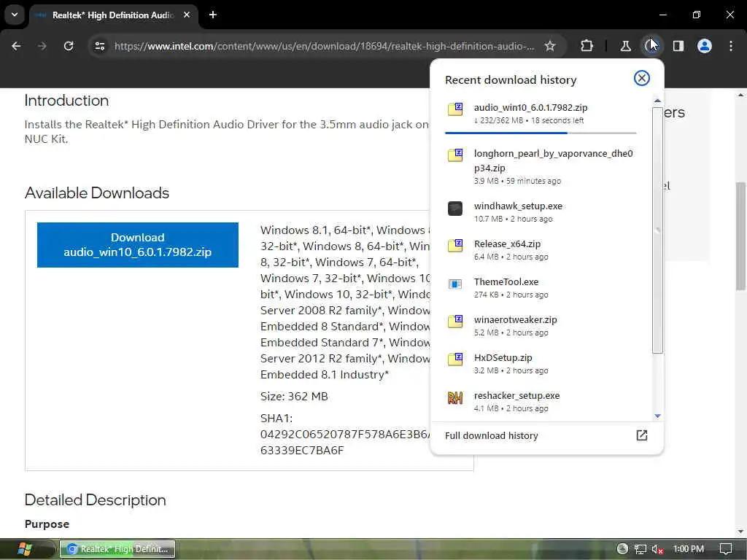747x560 pixels.
Task: Bookmark this page with the star icon
Action: coord(550,46)
